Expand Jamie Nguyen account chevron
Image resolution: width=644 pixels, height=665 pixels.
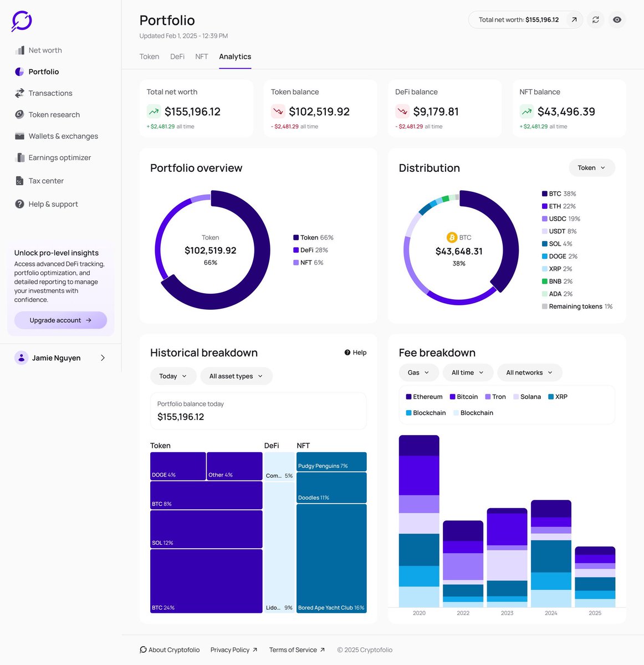pyautogui.click(x=103, y=358)
